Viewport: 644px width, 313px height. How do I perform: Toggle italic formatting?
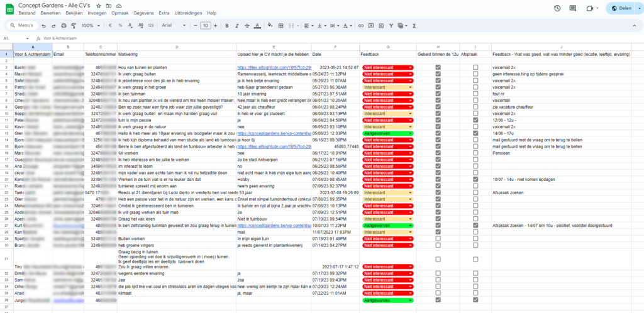[236, 25]
